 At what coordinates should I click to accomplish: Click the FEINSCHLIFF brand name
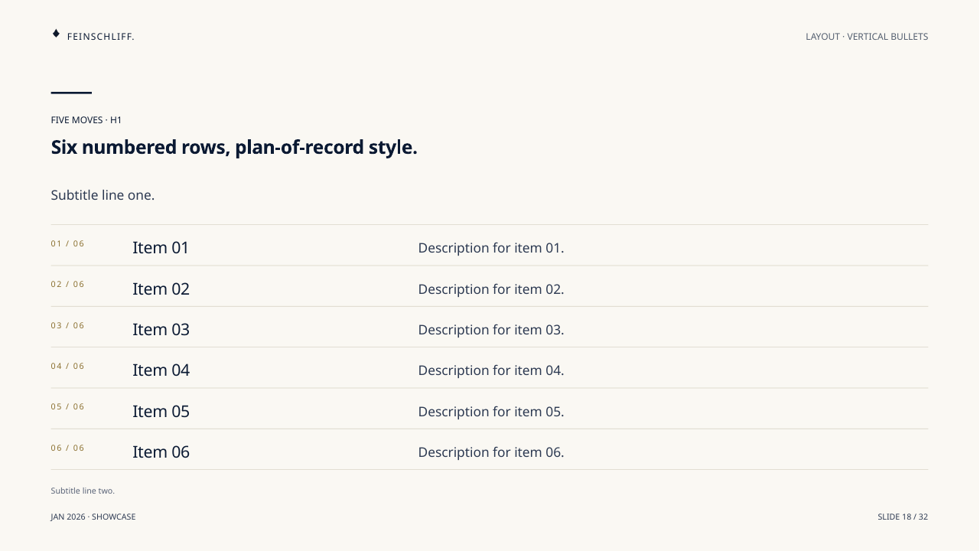[x=100, y=37]
